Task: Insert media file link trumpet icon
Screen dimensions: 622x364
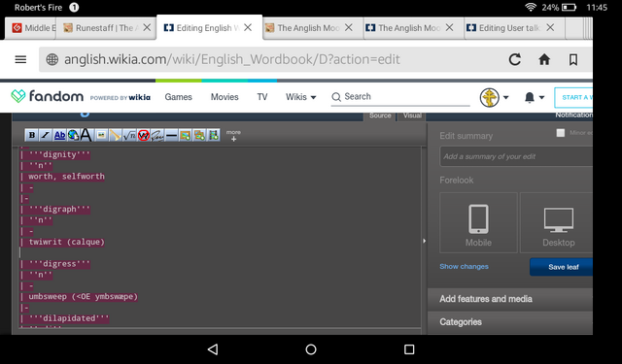Action: click(x=115, y=135)
